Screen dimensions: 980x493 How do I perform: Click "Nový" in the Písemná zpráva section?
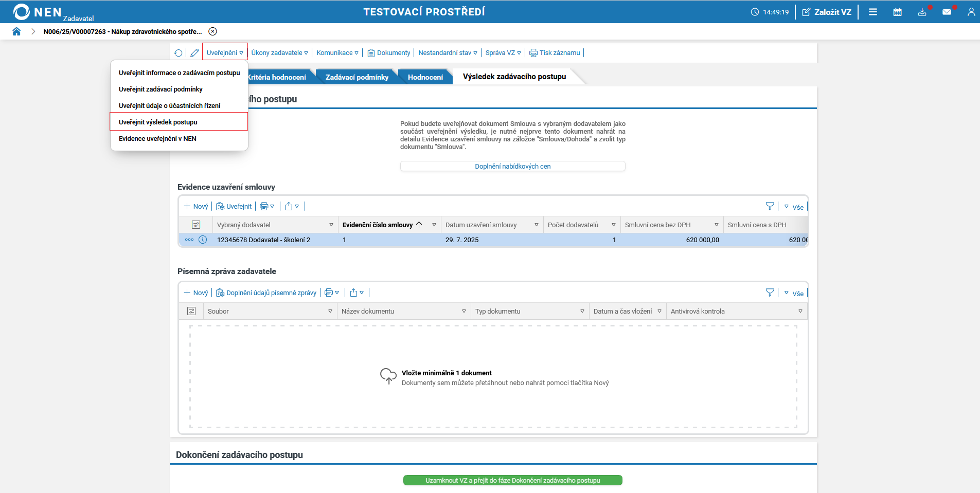pyautogui.click(x=195, y=292)
